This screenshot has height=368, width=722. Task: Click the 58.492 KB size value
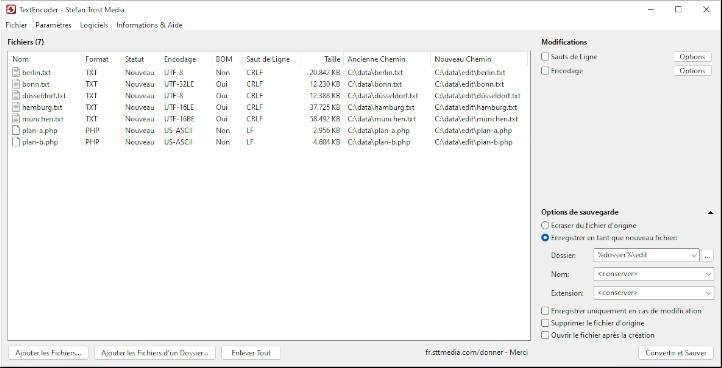coord(325,119)
